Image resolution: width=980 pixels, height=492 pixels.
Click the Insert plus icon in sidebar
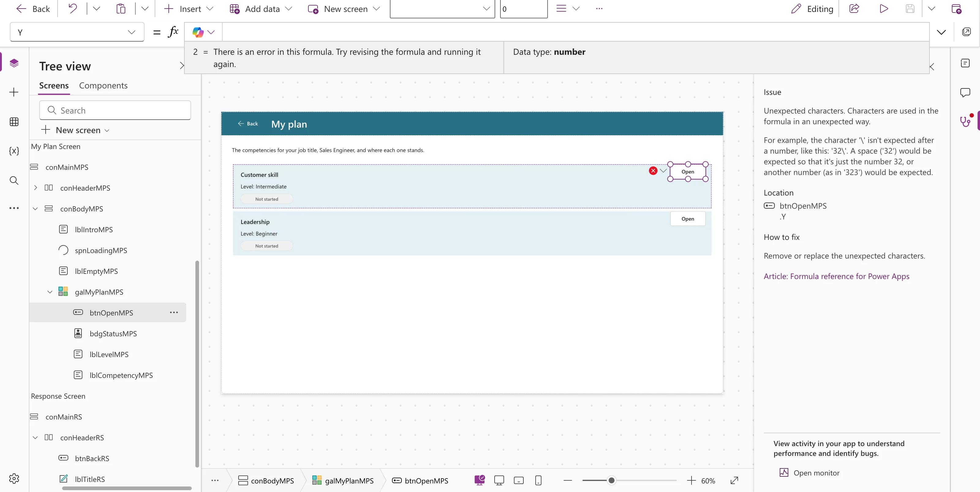(x=14, y=92)
